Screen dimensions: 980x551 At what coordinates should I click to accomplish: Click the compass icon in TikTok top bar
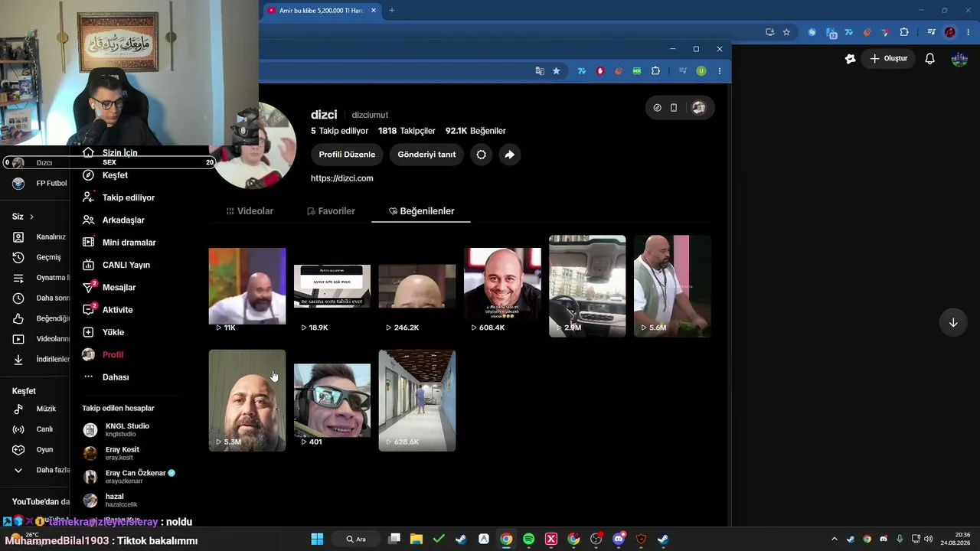(657, 108)
